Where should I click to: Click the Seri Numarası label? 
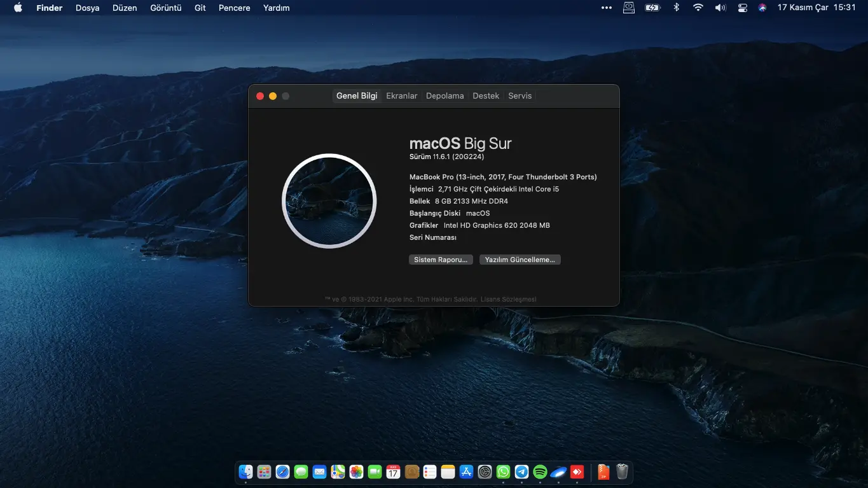(x=433, y=237)
